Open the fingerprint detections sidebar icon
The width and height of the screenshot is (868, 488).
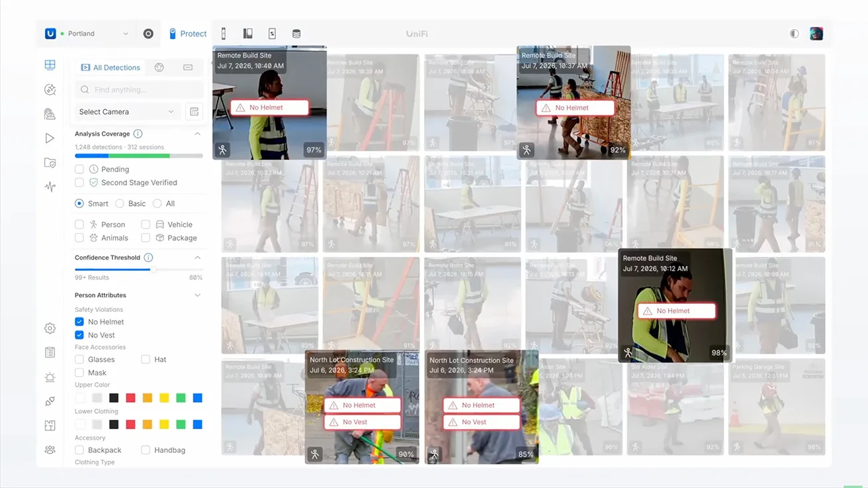point(50,114)
